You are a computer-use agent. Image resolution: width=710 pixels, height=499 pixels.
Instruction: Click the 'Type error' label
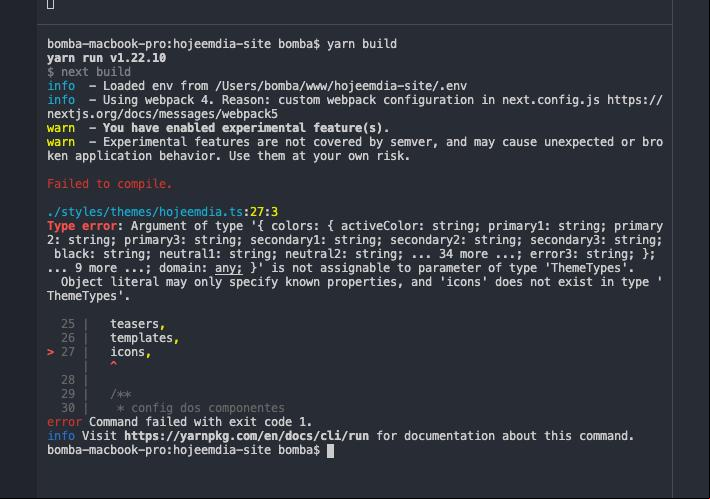point(82,226)
